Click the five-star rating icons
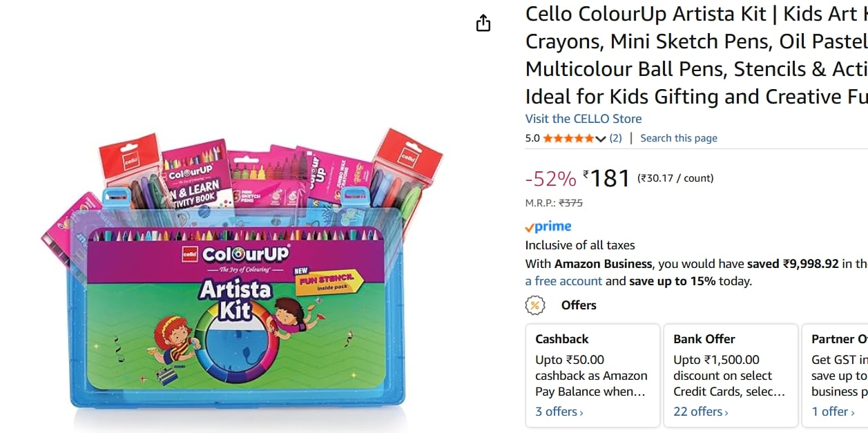The height and width of the screenshot is (433, 868). pyautogui.click(x=568, y=138)
